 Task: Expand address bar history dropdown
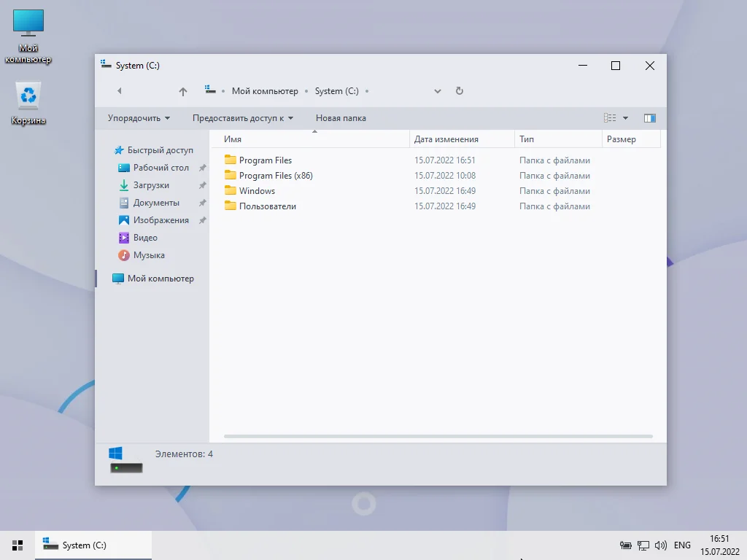pos(438,91)
